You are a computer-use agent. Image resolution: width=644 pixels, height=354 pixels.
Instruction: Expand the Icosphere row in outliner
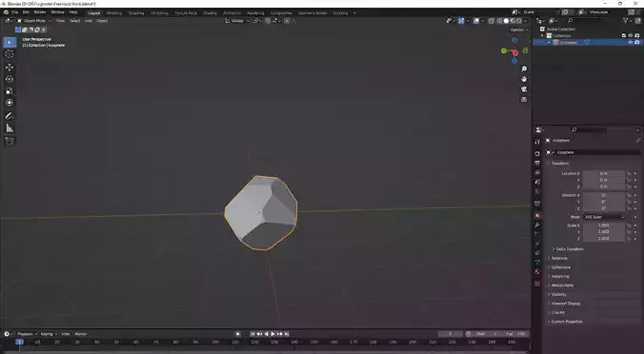[549, 42]
